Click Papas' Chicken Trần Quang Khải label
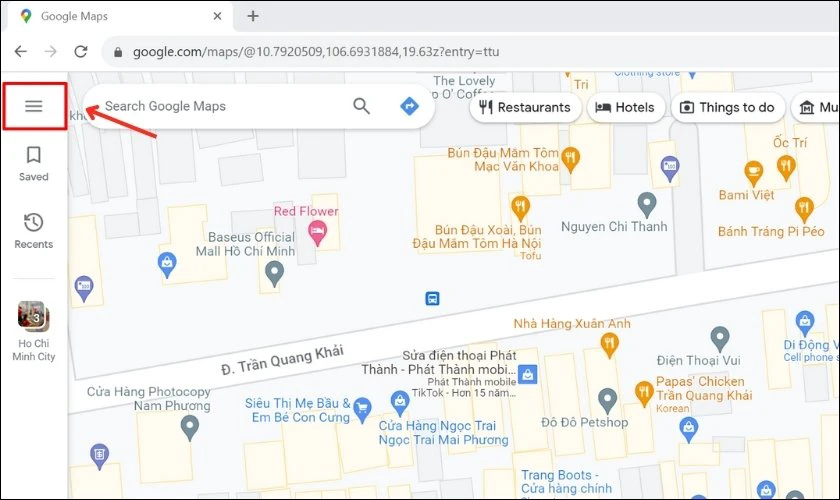Screen dimensions: 840x500 704,389
